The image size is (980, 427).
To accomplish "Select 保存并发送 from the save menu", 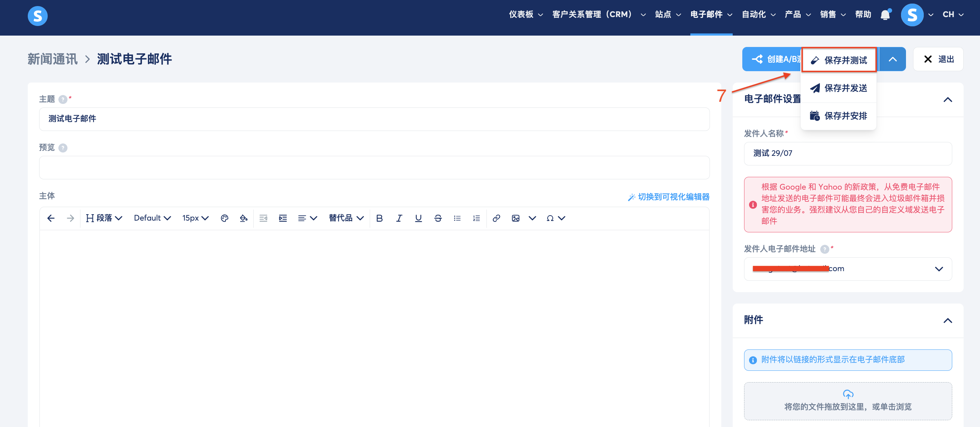I will (x=838, y=88).
